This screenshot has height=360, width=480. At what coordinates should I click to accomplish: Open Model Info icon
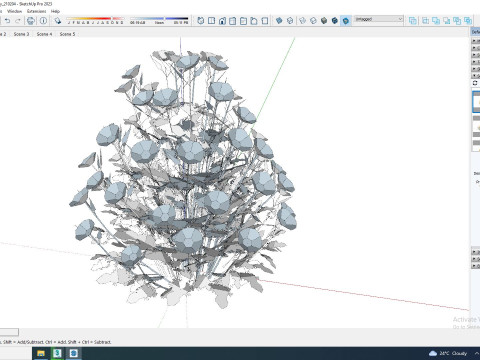click(x=43, y=21)
